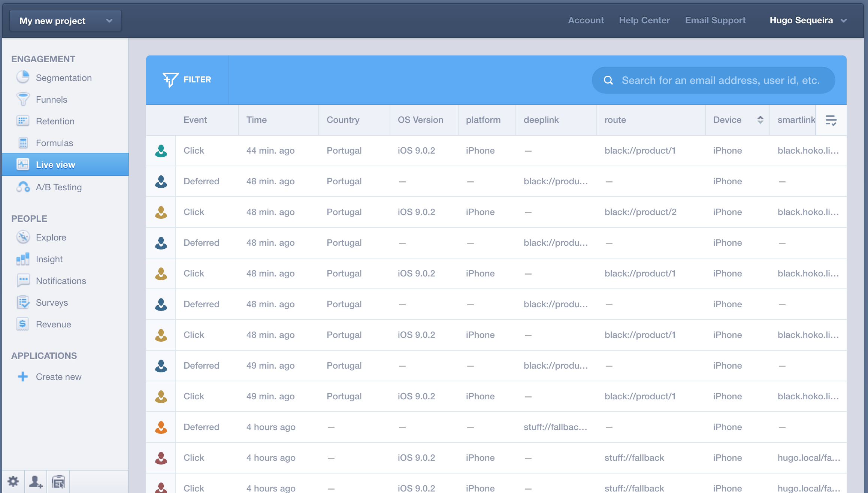This screenshot has height=493, width=868.
Task: Switch to the Live view tab
Action: pyautogui.click(x=55, y=164)
